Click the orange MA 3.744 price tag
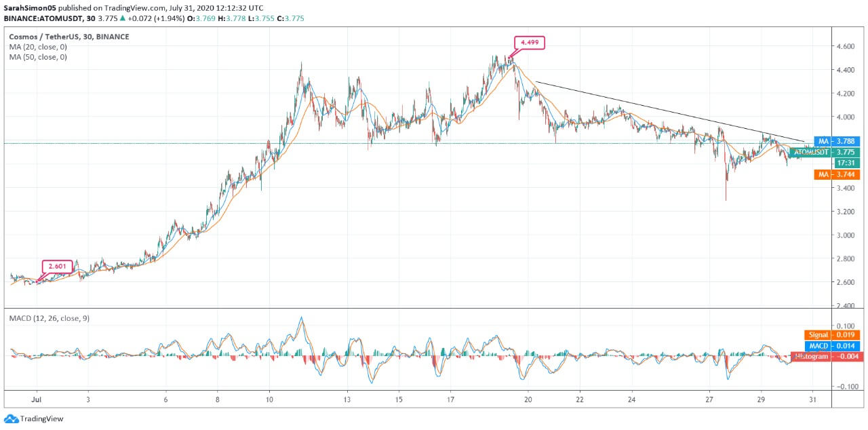The image size is (868, 430). (837, 174)
